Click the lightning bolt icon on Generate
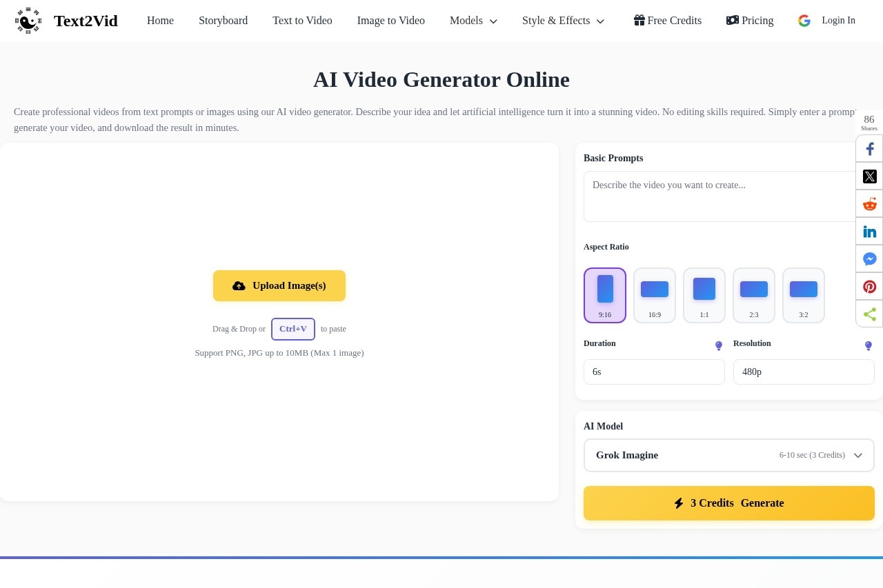 (679, 503)
